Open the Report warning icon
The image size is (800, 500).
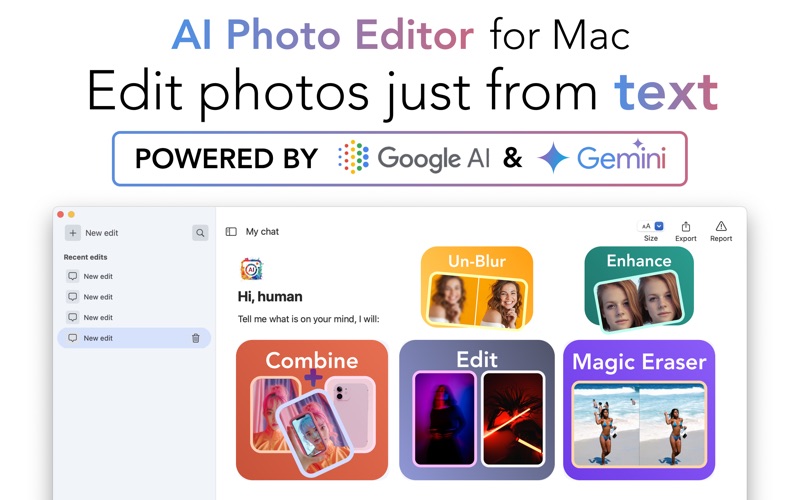(x=721, y=226)
